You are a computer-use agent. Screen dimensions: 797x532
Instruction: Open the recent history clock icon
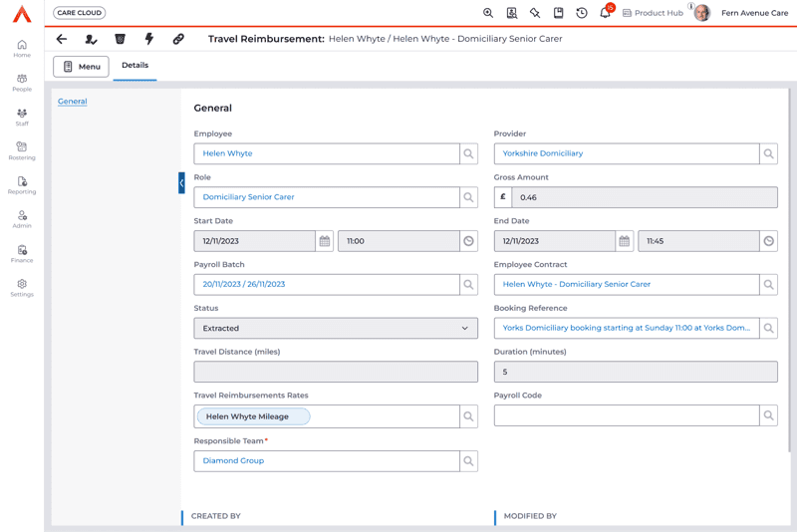point(582,13)
